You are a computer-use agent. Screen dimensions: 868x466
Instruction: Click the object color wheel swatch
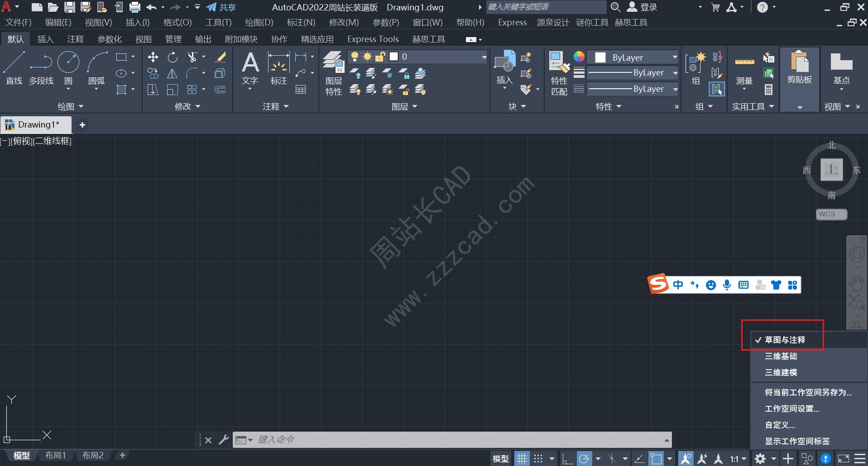point(579,57)
